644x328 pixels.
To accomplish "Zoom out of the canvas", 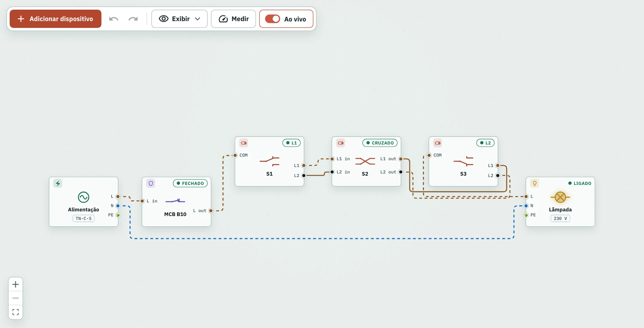I will coord(15,298).
